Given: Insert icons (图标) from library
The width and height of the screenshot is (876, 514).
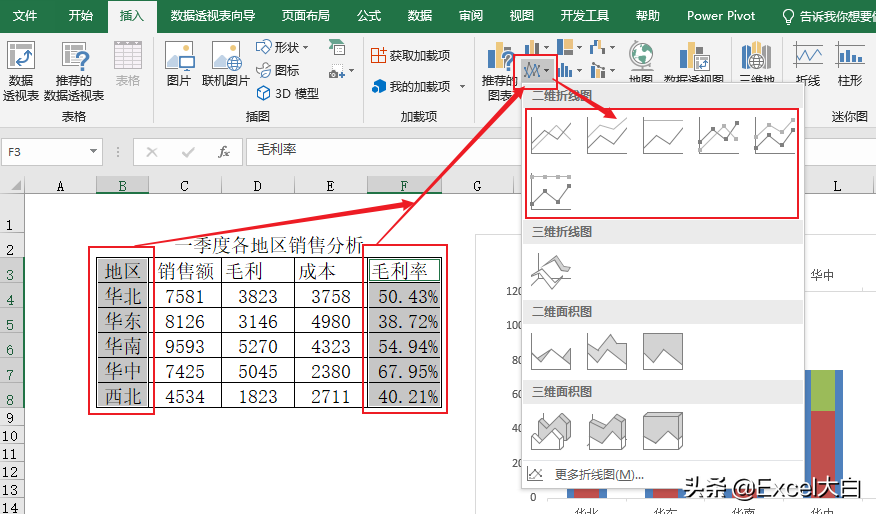Looking at the screenshot, I should click(278, 70).
